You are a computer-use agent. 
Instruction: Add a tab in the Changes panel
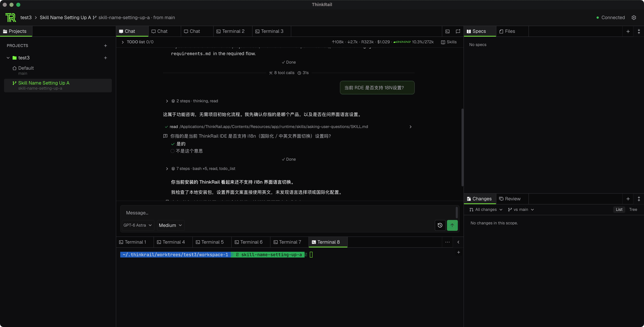click(628, 199)
